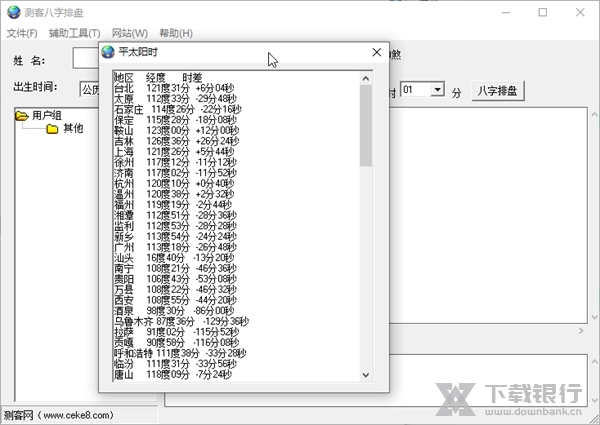Image resolution: width=600 pixels, height=425 pixels.
Task: Click the 新乡 row in the list
Action: [175, 236]
